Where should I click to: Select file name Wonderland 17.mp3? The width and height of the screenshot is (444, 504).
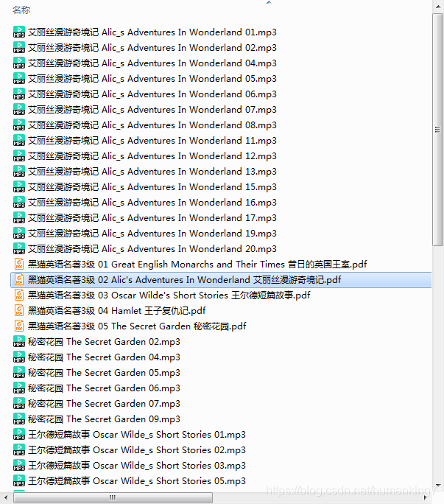pyautogui.click(x=152, y=218)
